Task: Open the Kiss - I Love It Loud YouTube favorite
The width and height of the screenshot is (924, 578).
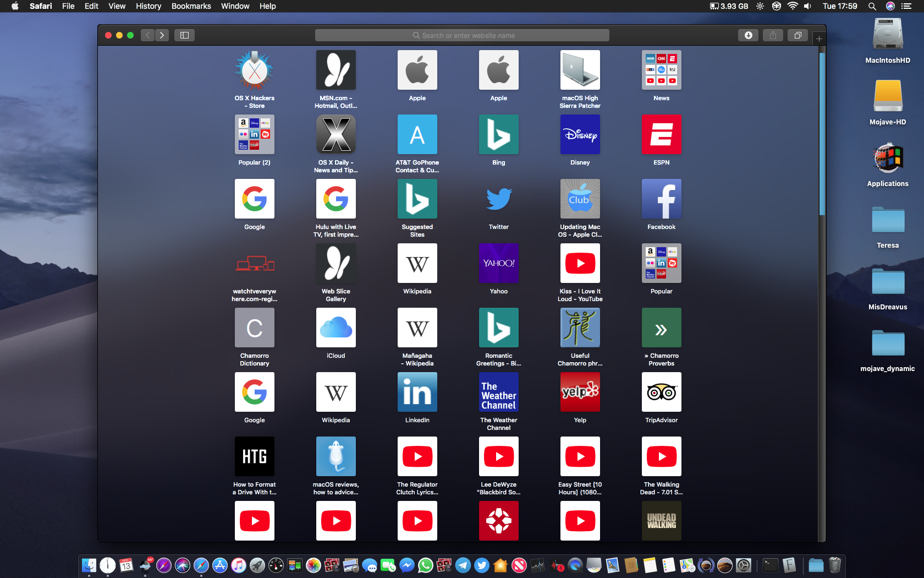Action: pyautogui.click(x=580, y=263)
